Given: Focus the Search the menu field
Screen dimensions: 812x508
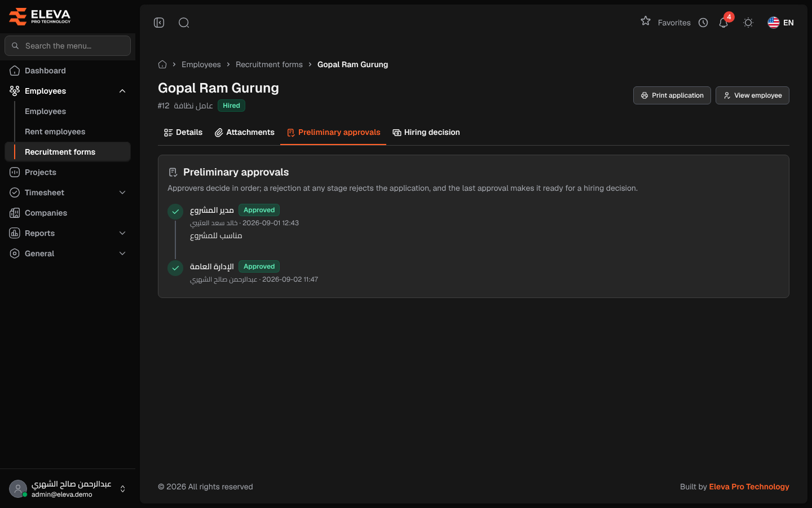Looking at the screenshot, I should tap(68, 46).
